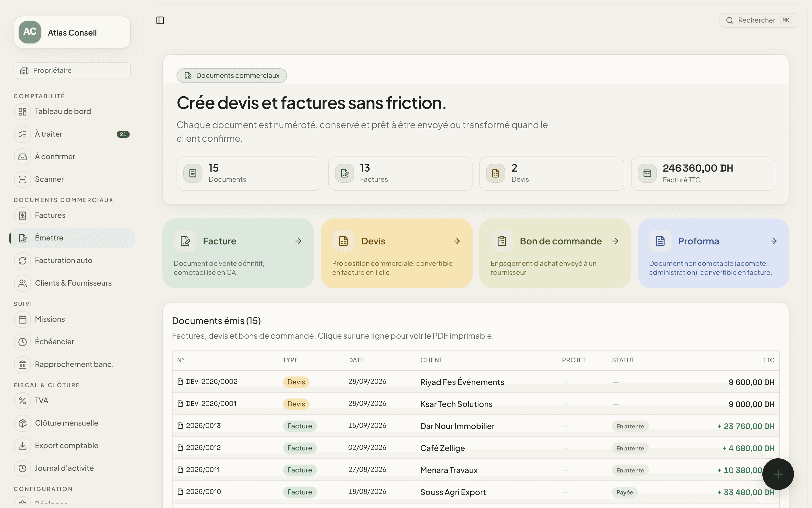Image resolution: width=812 pixels, height=508 pixels.
Task: Click the Clôture mensuelle box icon
Action: tap(23, 423)
